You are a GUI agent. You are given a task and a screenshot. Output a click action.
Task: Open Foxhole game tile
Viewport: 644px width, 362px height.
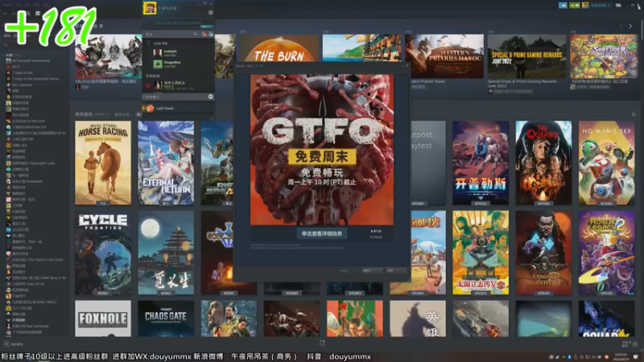pyautogui.click(x=103, y=319)
